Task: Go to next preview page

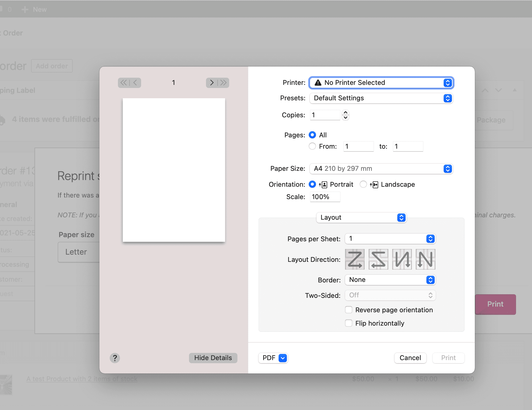Action: tap(212, 83)
